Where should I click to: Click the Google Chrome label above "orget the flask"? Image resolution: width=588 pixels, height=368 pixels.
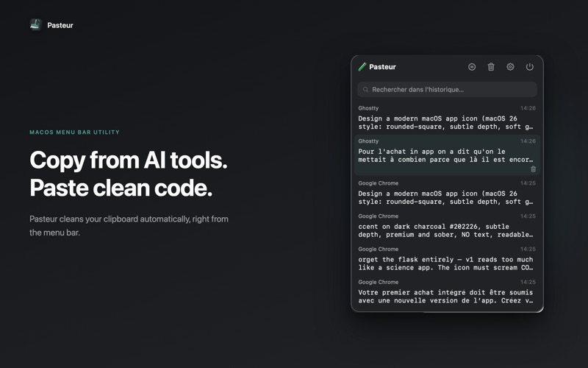[x=379, y=249]
